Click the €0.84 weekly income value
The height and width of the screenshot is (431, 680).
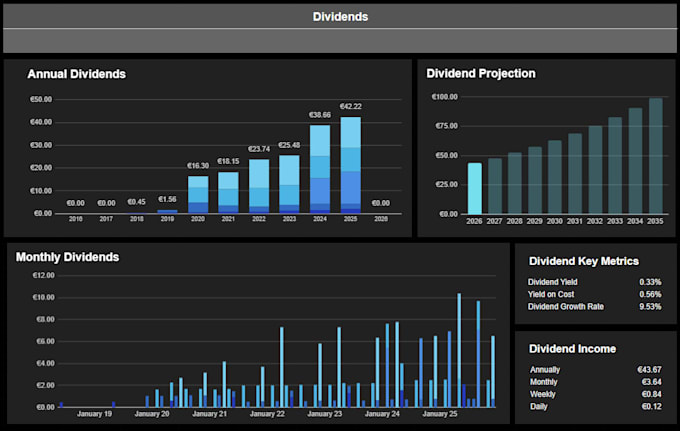651,394
